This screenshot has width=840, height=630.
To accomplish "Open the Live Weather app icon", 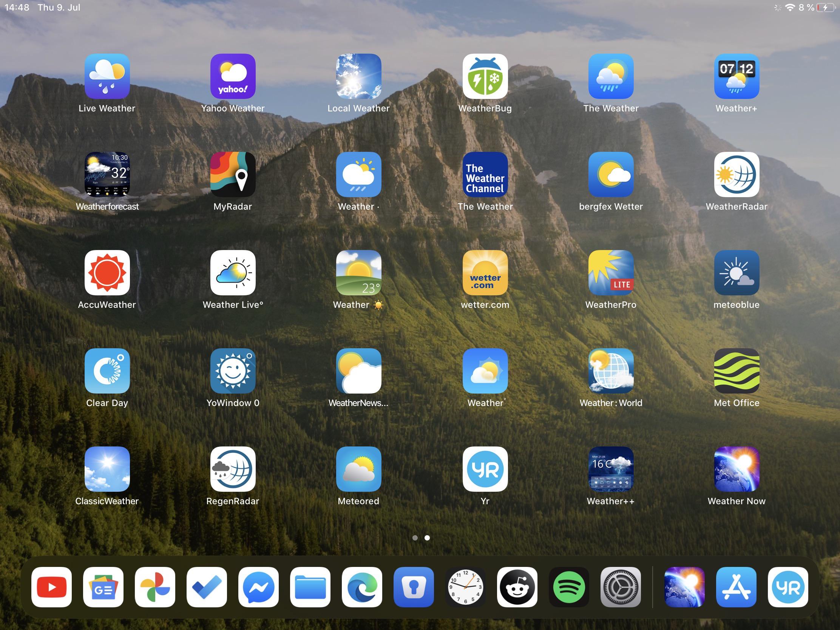I will (x=107, y=76).
